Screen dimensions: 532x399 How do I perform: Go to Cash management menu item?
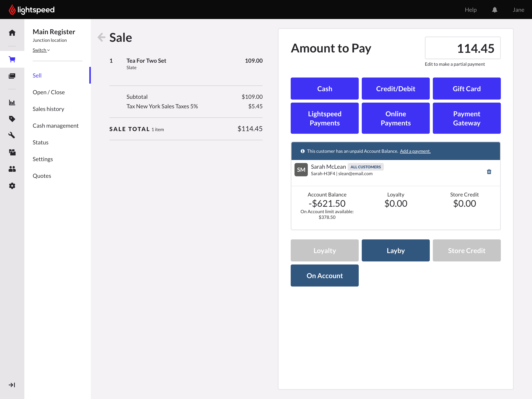(55, 126)
